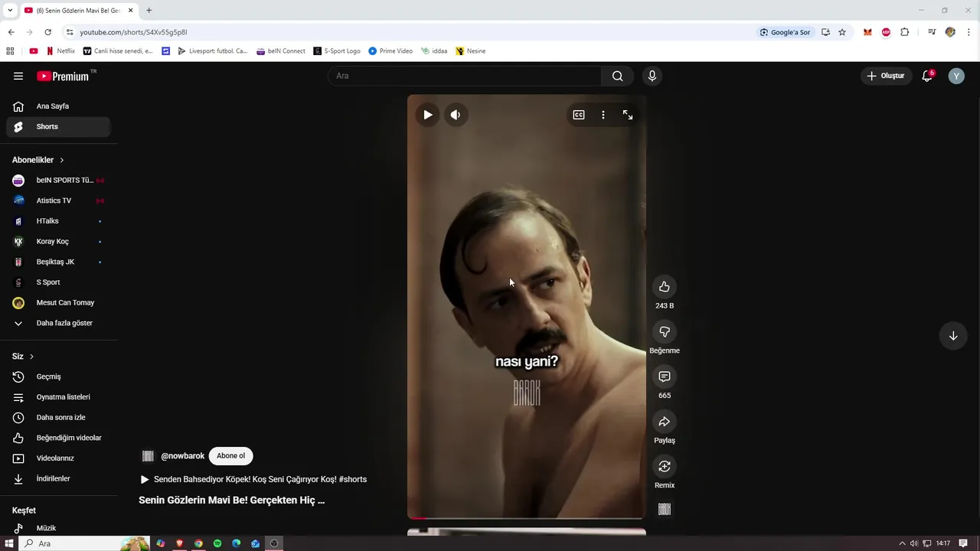The height and width of the screenshot is (551, 980).
Task: Enter fullscreen for the Short
Action: [628, 115]
